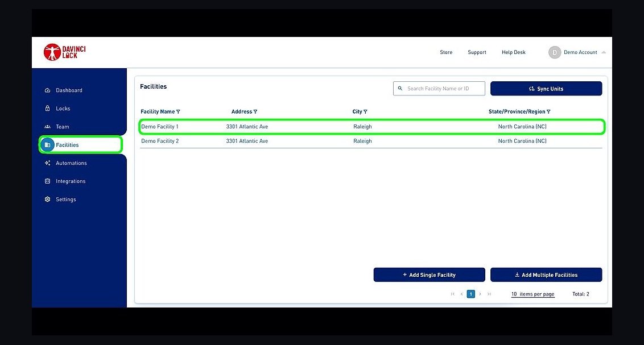Open the Demo Facility 1 row
The height and width of the screenshot is (345, 644).
[x=371, y=127]
